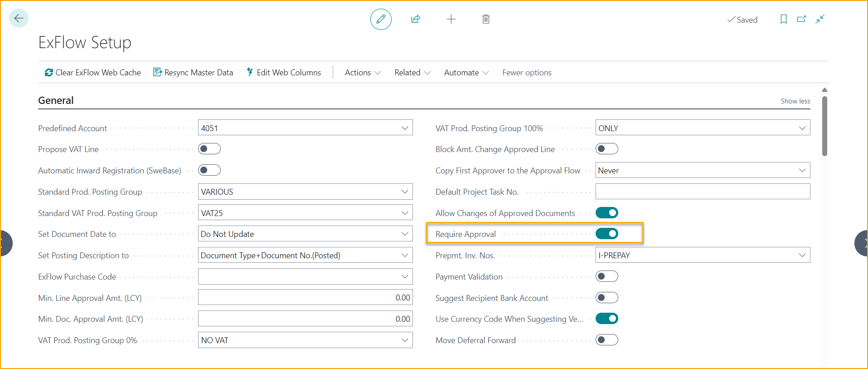Viewport: 868px width, 369px height.
Task: Click the pencil edit icon
Action: point(381,19)
